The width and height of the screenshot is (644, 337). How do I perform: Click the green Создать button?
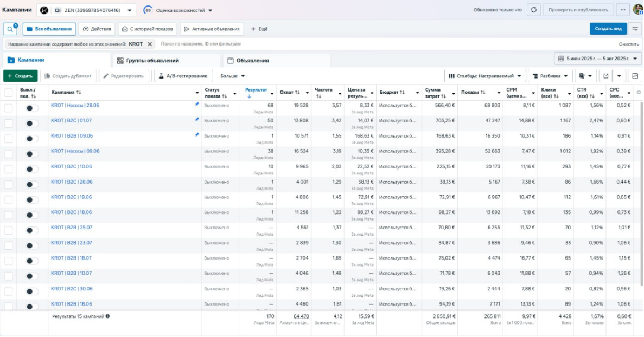tap(20, 76)
